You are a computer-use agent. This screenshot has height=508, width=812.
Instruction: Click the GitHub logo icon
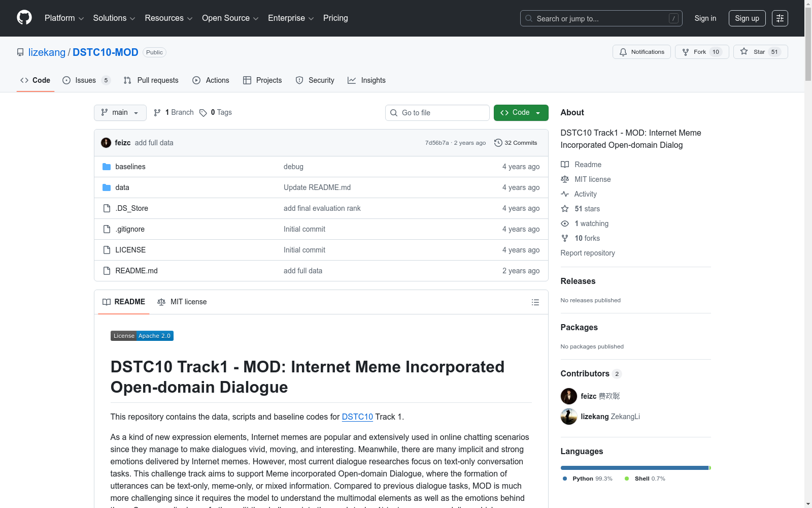24,18
